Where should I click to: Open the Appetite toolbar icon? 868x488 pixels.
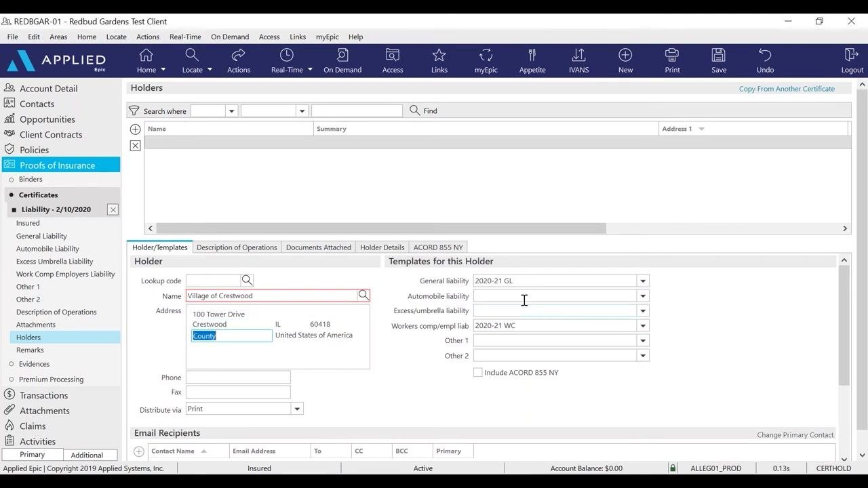(532, 55)
